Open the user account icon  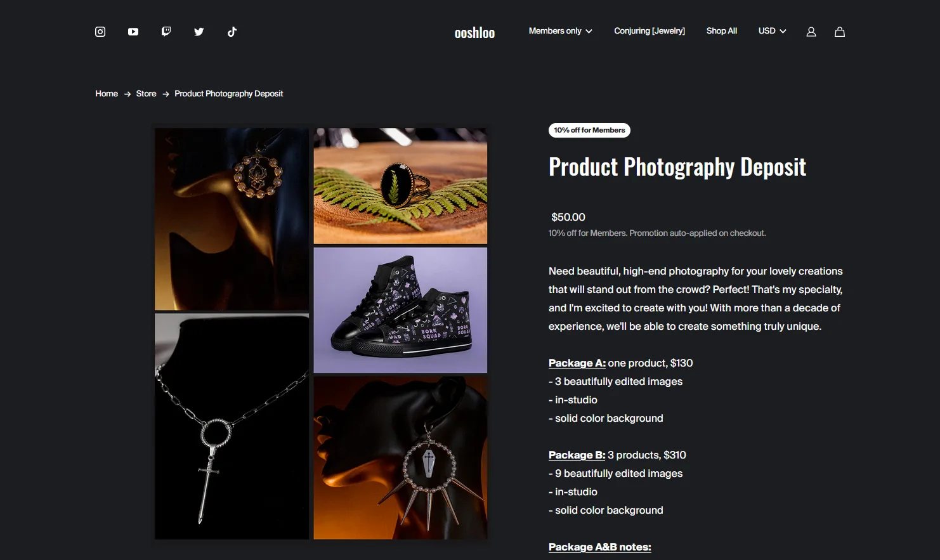pos(811,32)
